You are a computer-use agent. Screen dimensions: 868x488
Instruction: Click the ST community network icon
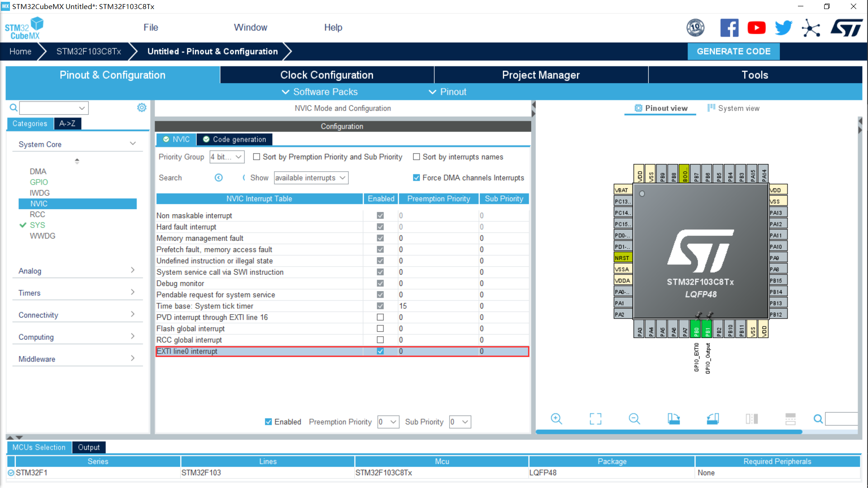tap(811, 28)
